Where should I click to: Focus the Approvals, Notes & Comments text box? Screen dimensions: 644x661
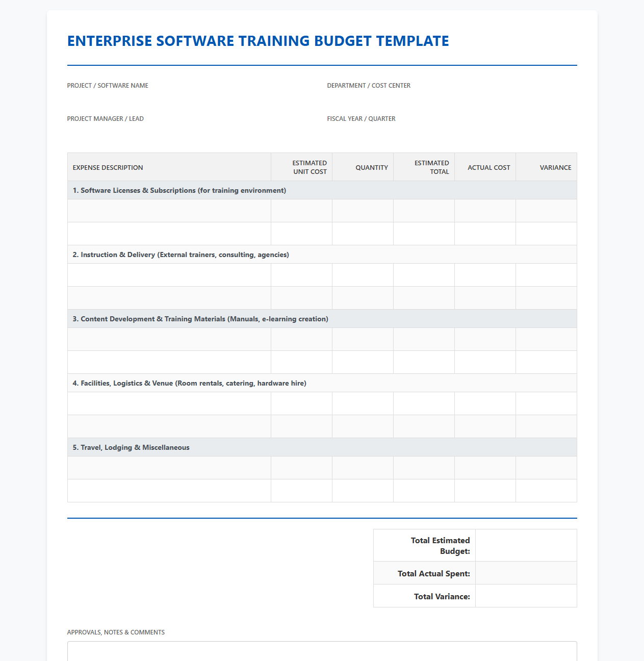(x=322, y=651)
